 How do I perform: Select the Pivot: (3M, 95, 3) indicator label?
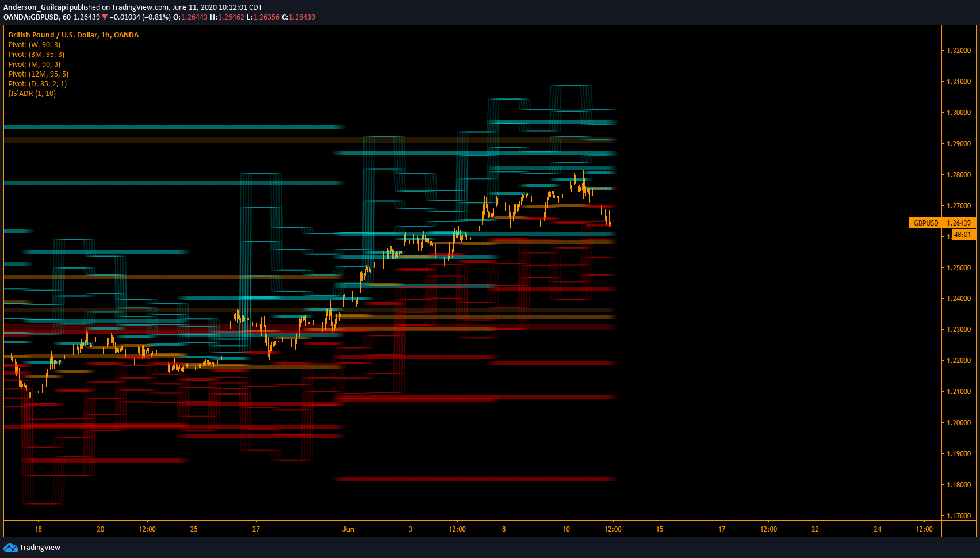pos(37,54)
